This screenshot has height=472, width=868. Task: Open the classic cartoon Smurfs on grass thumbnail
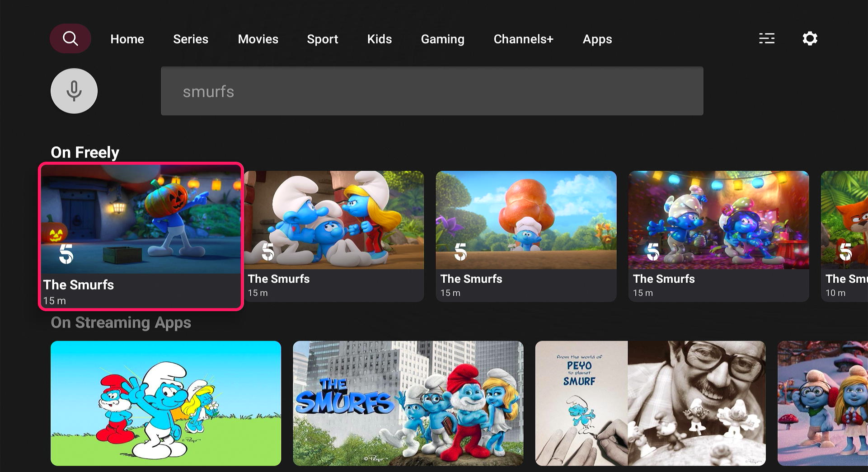pyautogui.click(x=166, y=403)
